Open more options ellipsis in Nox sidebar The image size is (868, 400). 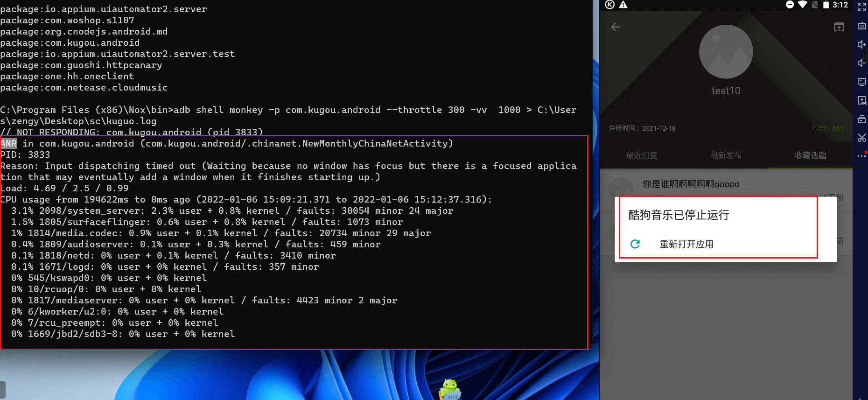pos(861,156)
